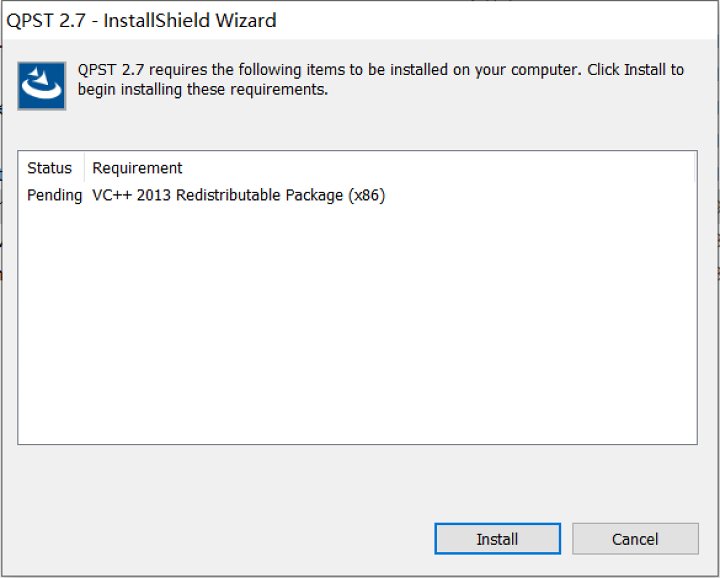Click the blue InstallShield setup icon
Viewport: 720px width, 578px height.
click(x=42, y=85)
